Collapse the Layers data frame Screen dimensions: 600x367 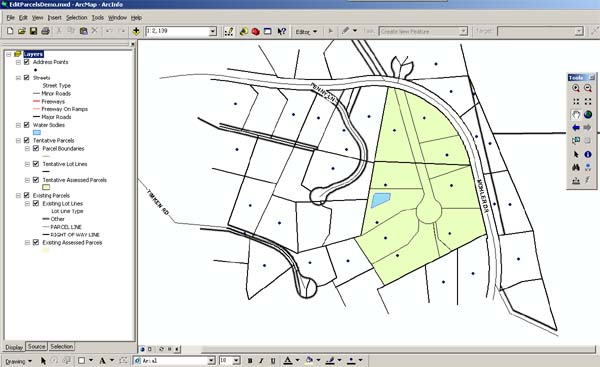click(x=8, y=54)
